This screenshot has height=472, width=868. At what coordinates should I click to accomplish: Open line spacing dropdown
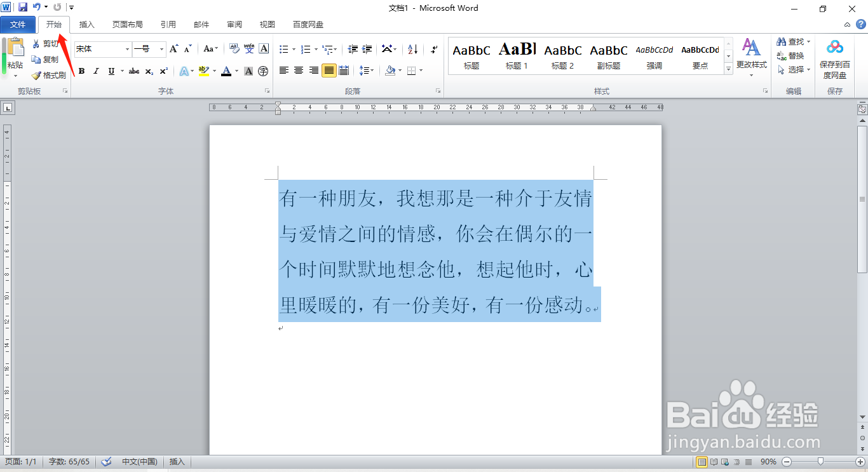click(367, 71)
